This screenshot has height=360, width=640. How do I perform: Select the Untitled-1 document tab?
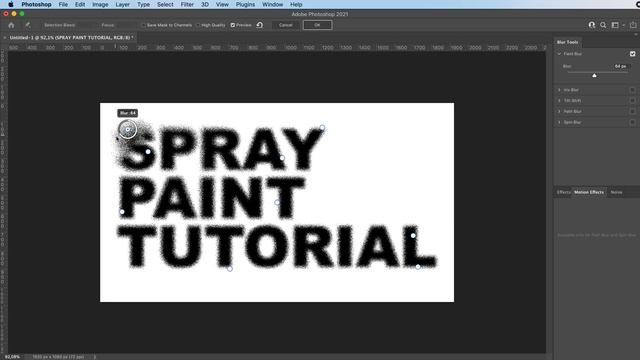point(71,38)
